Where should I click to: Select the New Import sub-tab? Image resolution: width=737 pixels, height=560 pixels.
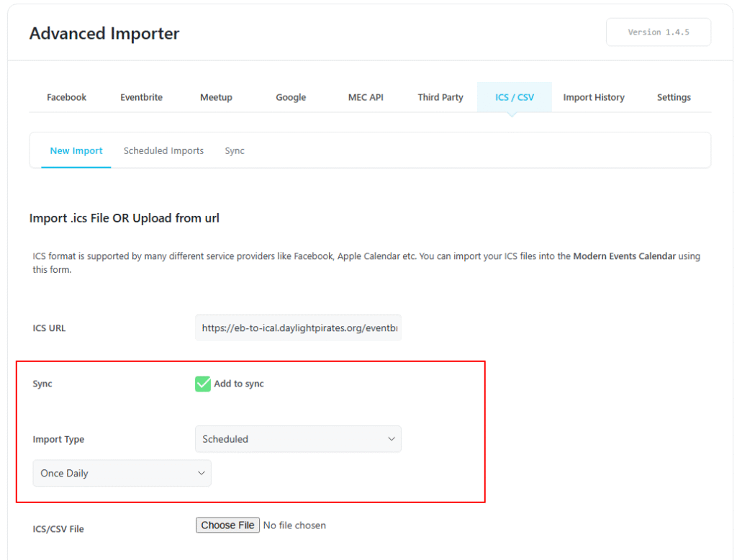click(76, 150)
